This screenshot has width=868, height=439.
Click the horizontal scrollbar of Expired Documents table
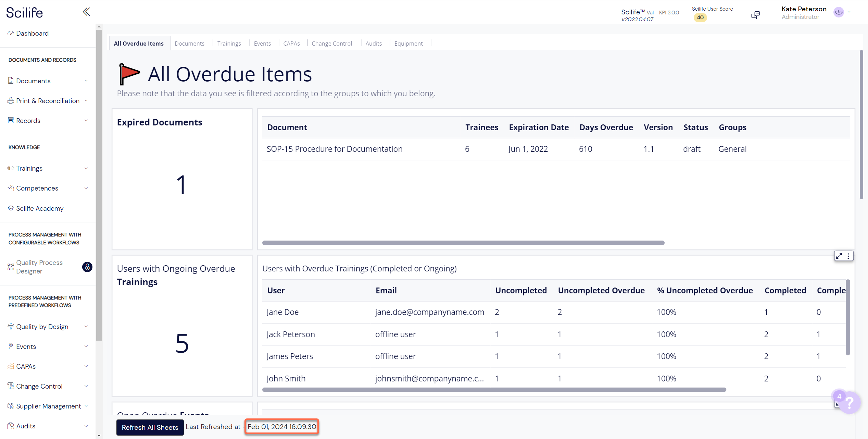(x=463, y=243)
